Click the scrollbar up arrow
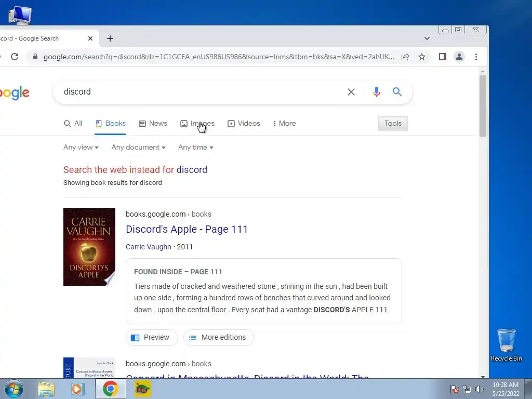The height and width of the screenshot is (399, 532). 483,71
